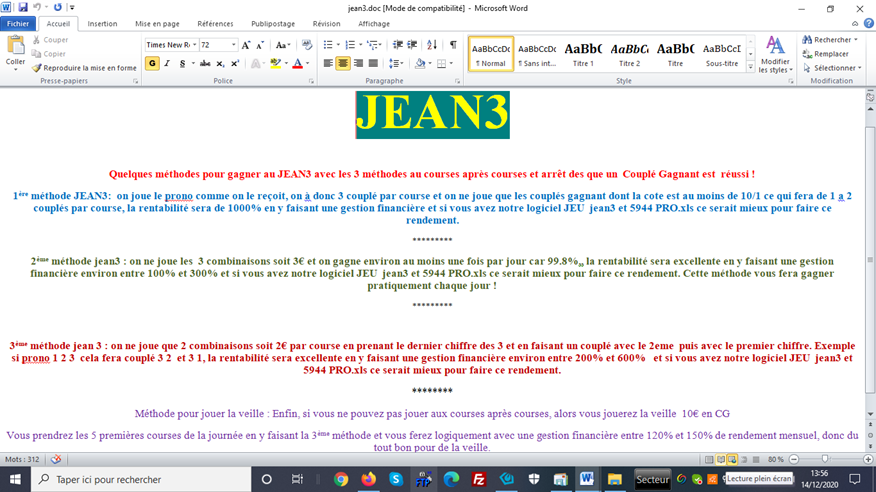
Task: Apply yellow text highlight color
Action: (275, 63)
